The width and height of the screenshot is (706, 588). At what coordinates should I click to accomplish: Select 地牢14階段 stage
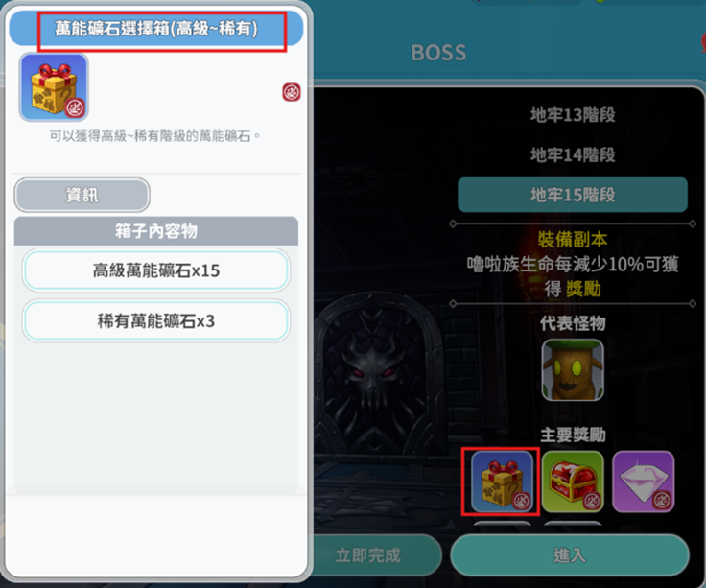(x=573, y=154)
